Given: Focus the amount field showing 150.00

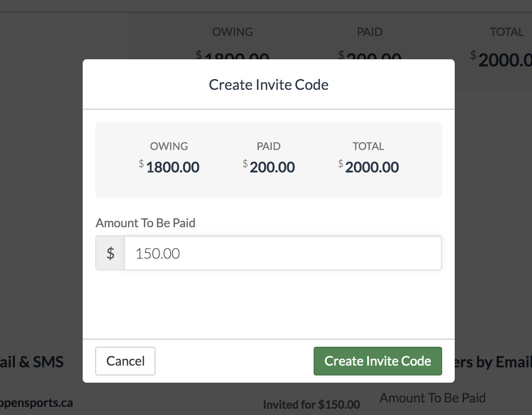Looking at the screenshot, I should (282, 253).
